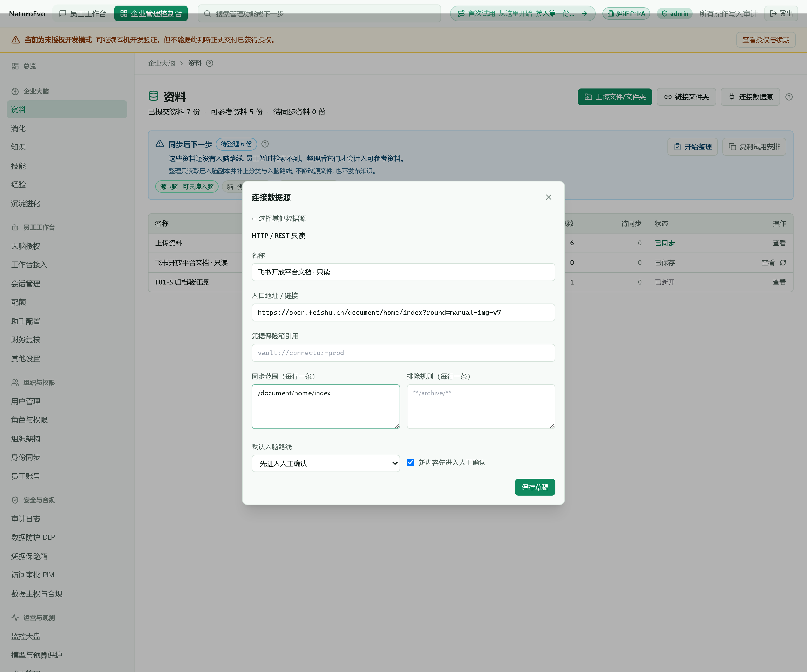Open 凭据保险箱 in the sidebar
807x672 pixels.
point(67,556)
